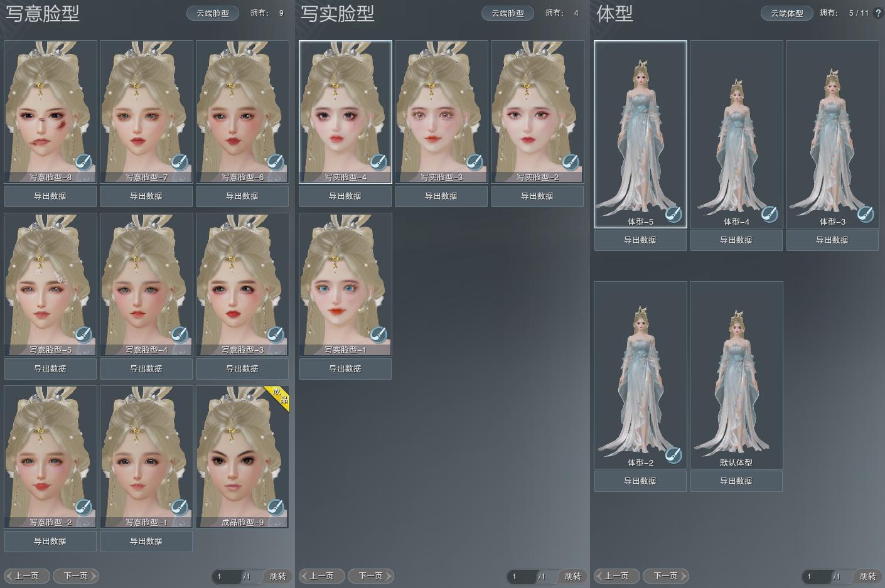Select the 写实脸型-1 face thumbnail

346,284
